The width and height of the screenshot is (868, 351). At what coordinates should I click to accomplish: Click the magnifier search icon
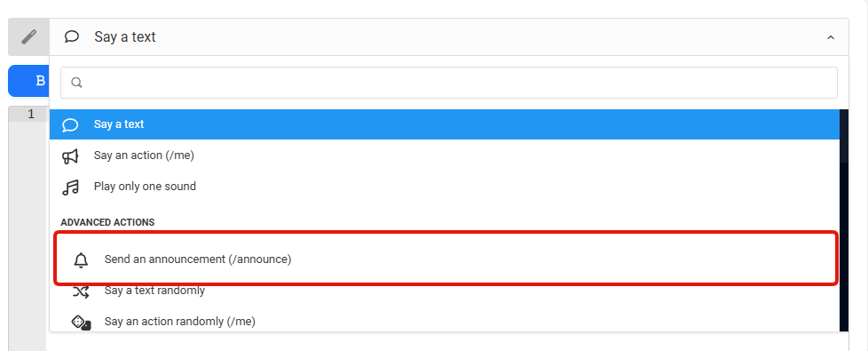tap(77, 83)
